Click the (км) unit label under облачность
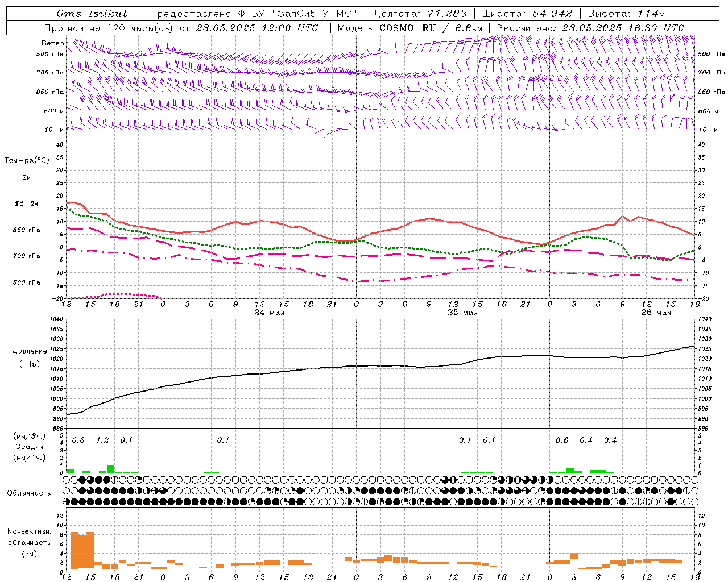The width and height of the screenshot is (728, 582). (29, 554)
